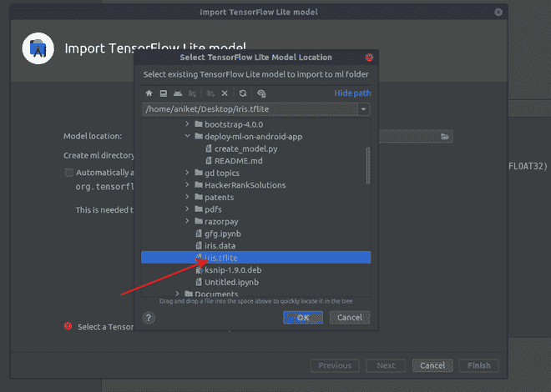Toggle the automatically add dependencies checkbox
Image resolution: width=551 pixels, height=392 pixels.
(x=69, y=173)
